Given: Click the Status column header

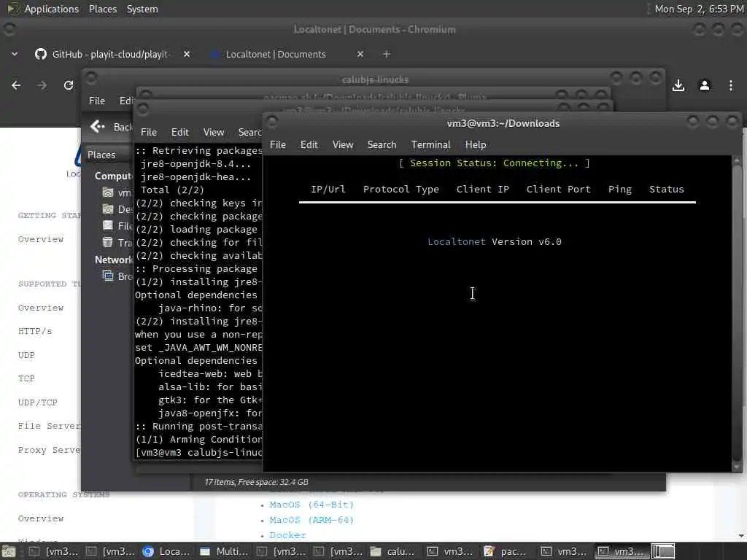Looking at the screenshot, I should 667,190.
